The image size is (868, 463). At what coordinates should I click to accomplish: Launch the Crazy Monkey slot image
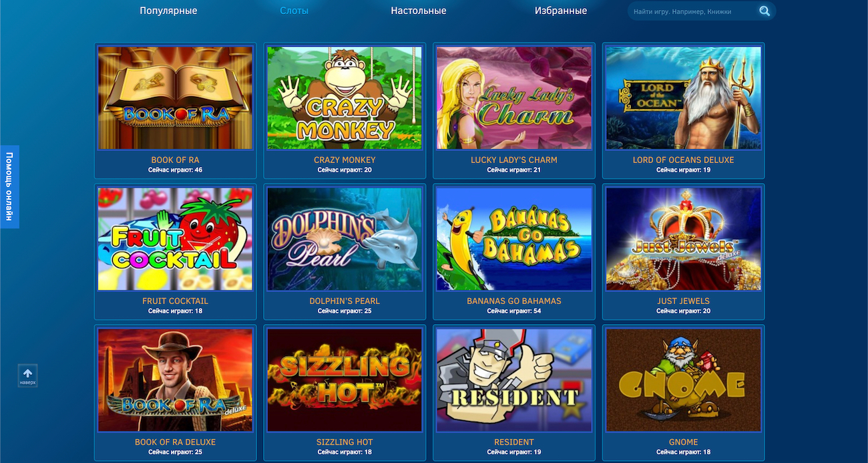(345, 98)
